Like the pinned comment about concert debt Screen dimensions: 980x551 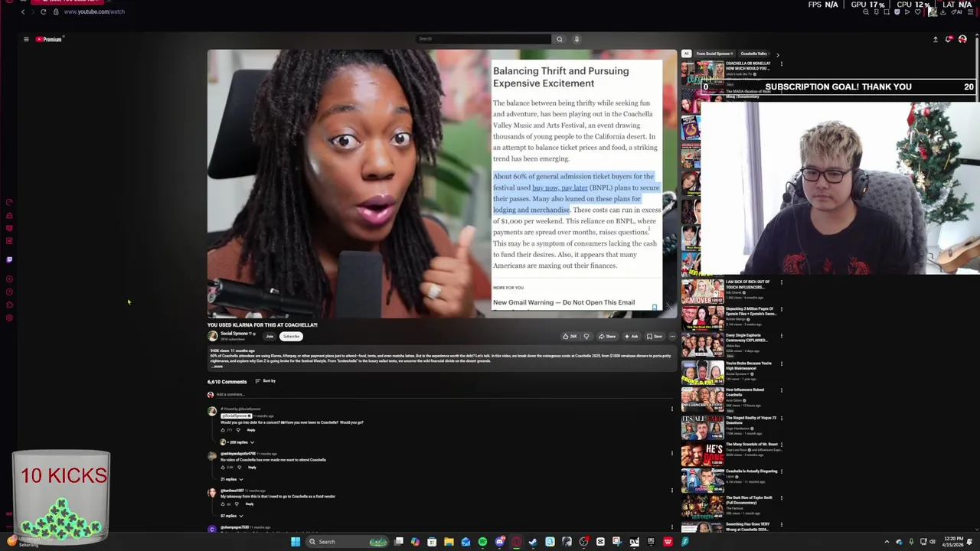click(x=224, y=430)
